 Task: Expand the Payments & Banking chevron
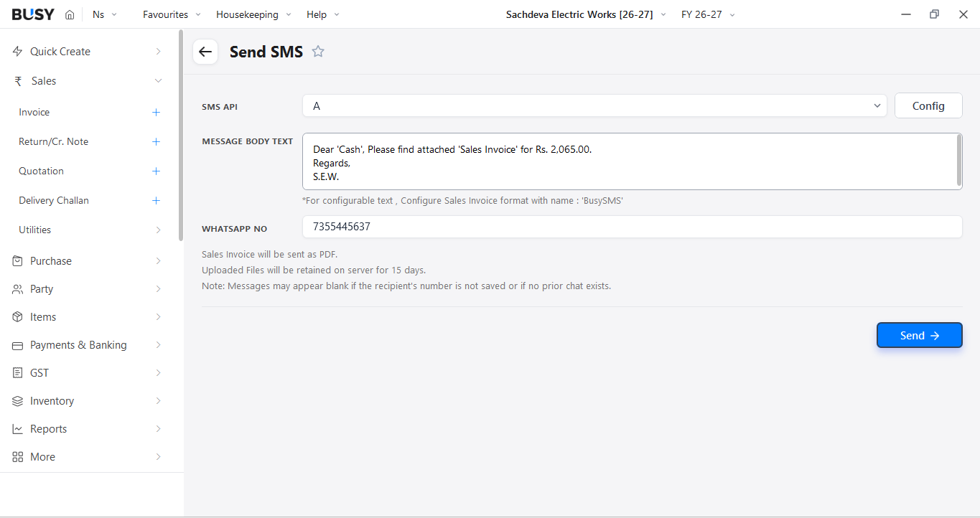(158, 345)
